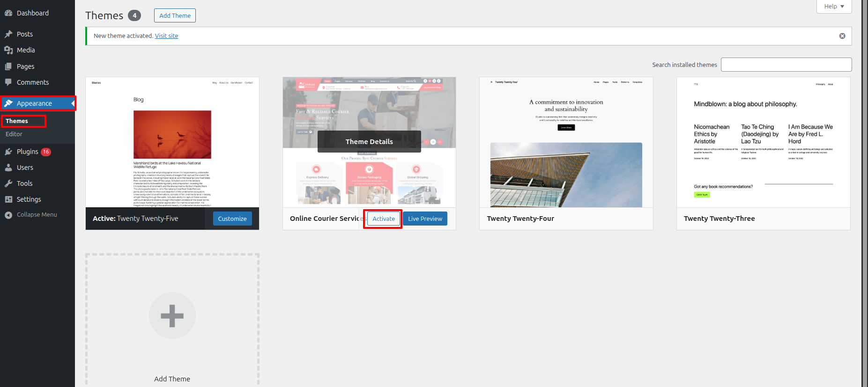Screen dimensions: 868x387
Task: Click the Tools wrench icon
Action: coord(8,183)
